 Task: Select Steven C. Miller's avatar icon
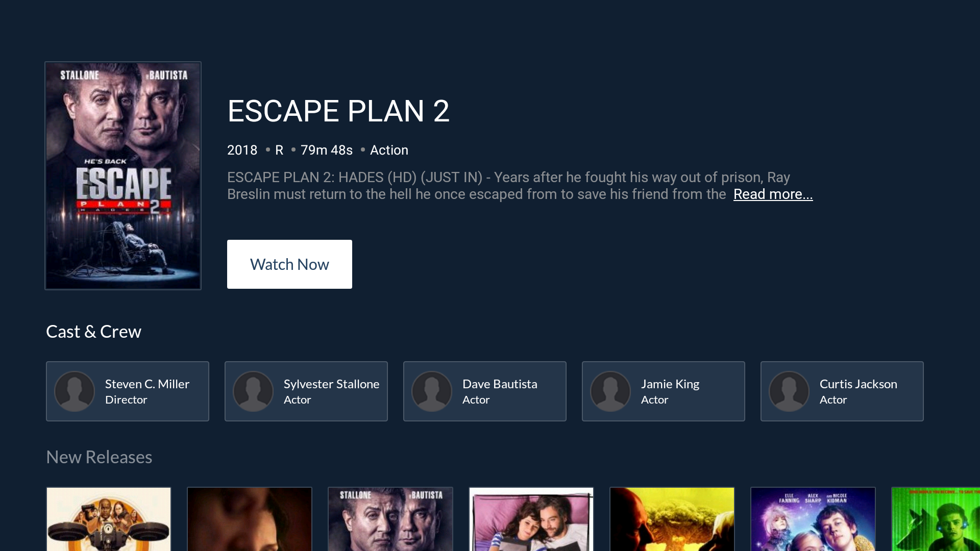(x=75, y=391)
